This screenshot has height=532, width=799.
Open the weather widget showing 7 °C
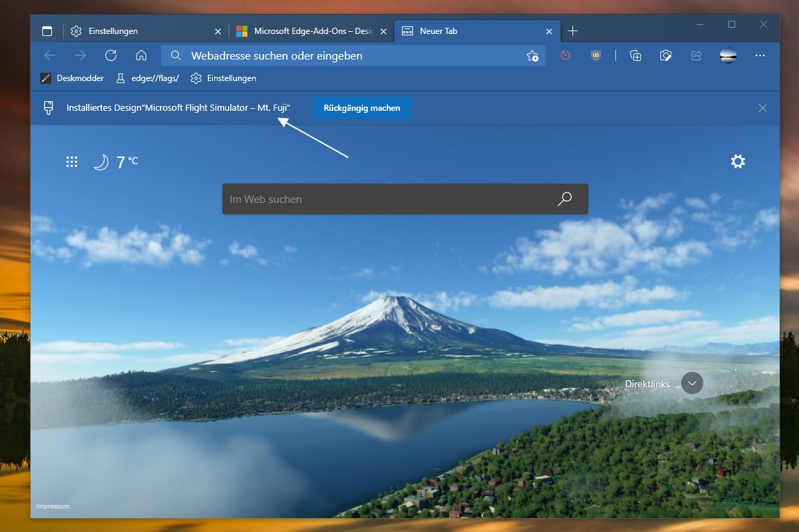116,162
